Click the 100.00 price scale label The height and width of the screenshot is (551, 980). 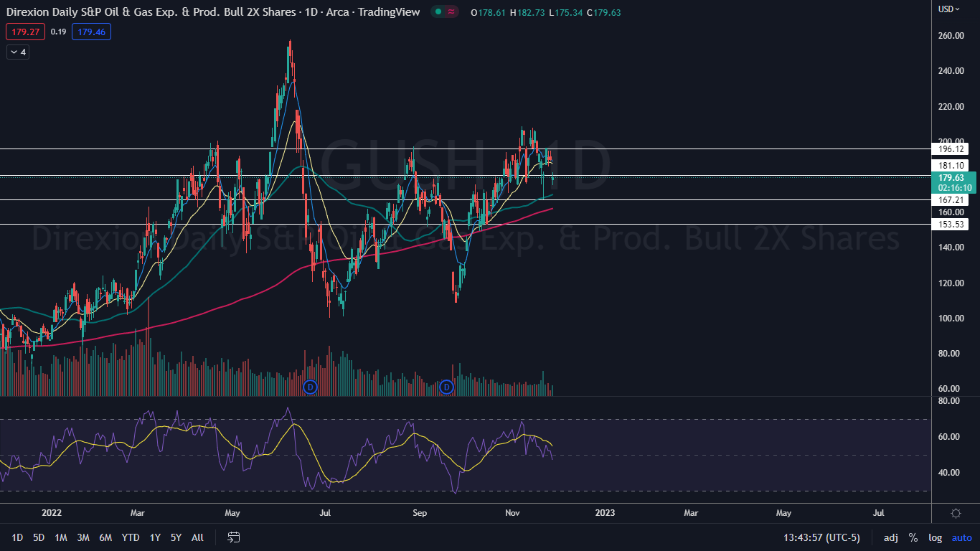pyautogui.click(x=950, y=319)
